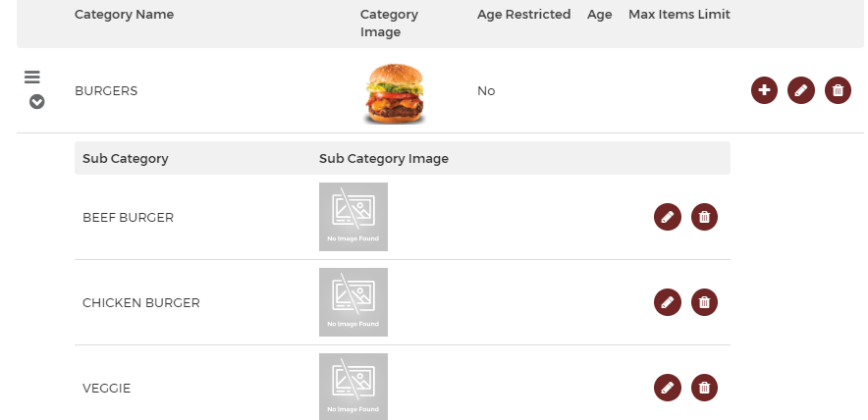
Task: Open the BURGERS category image
Action: 394,93
